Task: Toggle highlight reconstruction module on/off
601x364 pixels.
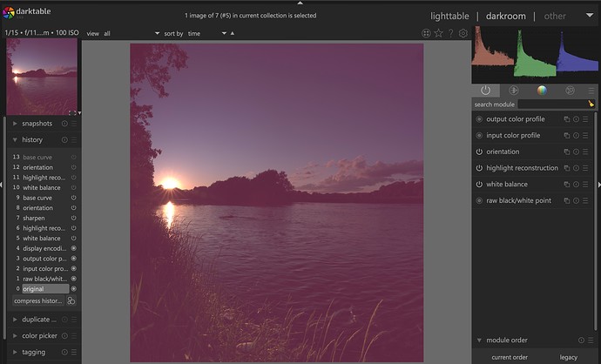Action: point(479,168)
